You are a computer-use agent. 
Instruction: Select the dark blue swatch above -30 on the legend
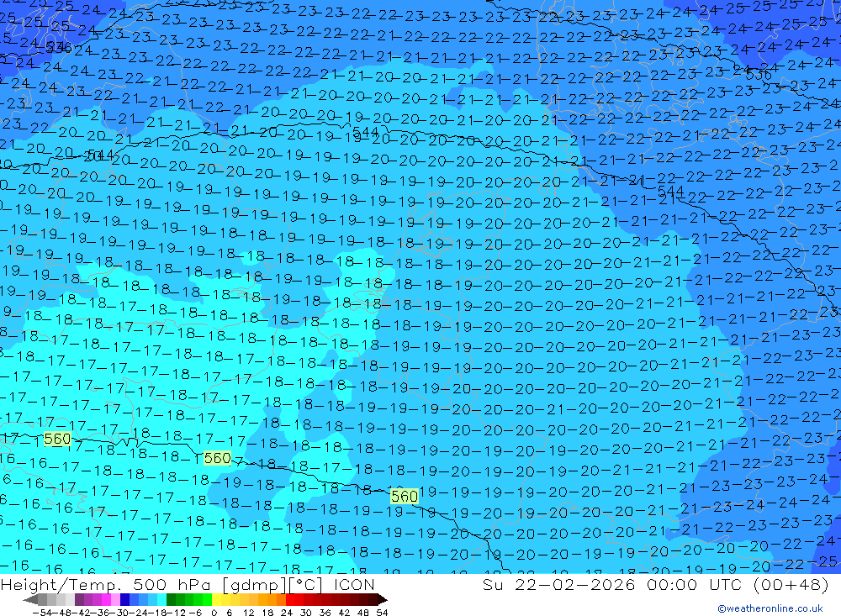pos(125,599)
